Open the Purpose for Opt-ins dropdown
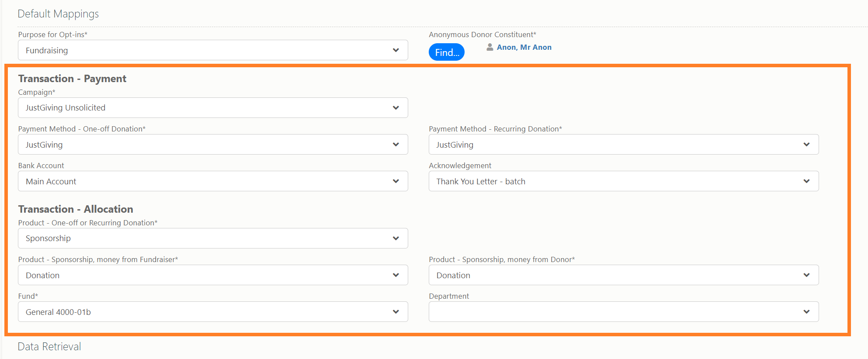The image size is (868, 359). tap(213, 50)
